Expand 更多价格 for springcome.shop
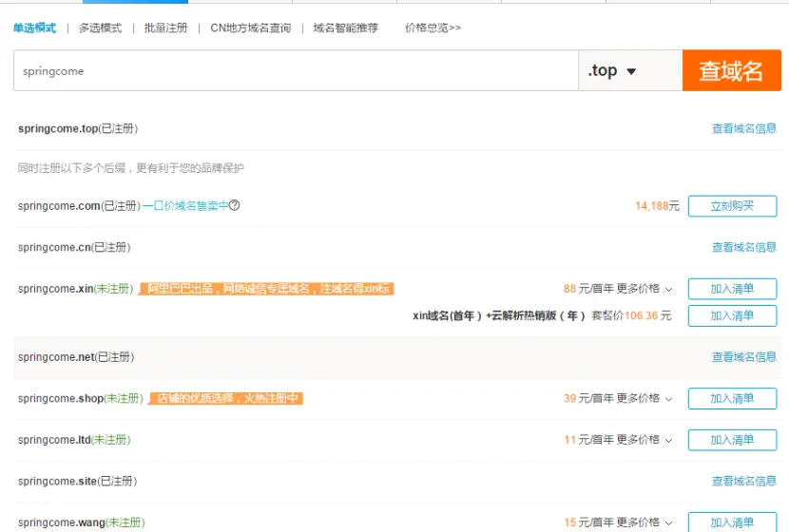The image size is (789, 532). coord(645,398)
